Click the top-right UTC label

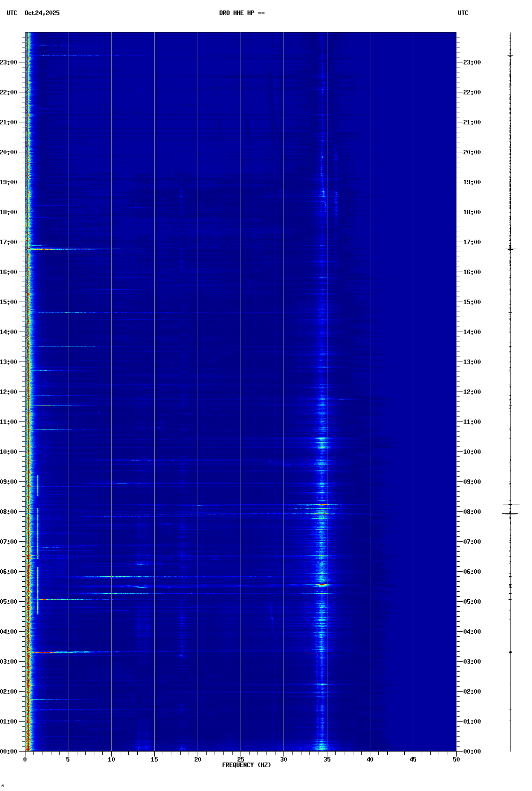463,13
